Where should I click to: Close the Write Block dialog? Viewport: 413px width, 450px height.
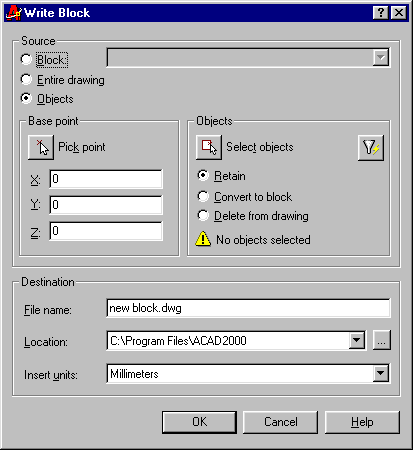[x=399, y=13]
